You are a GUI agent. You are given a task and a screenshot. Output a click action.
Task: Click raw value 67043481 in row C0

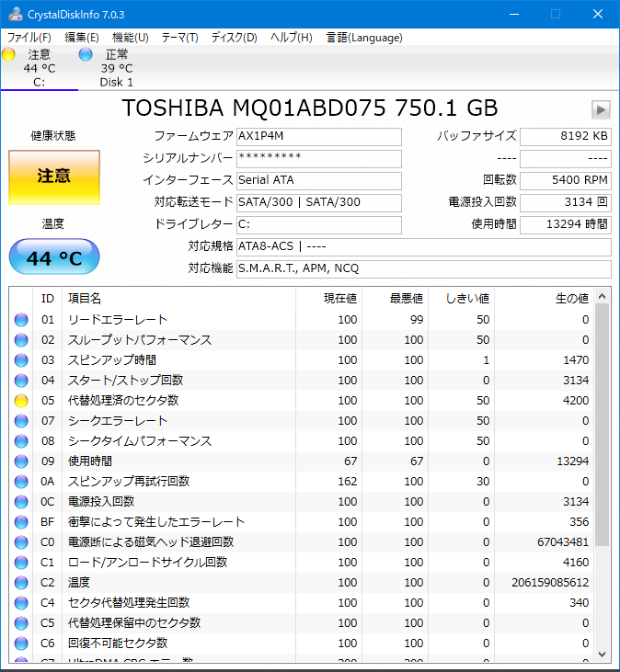click(x=563, y=542)
